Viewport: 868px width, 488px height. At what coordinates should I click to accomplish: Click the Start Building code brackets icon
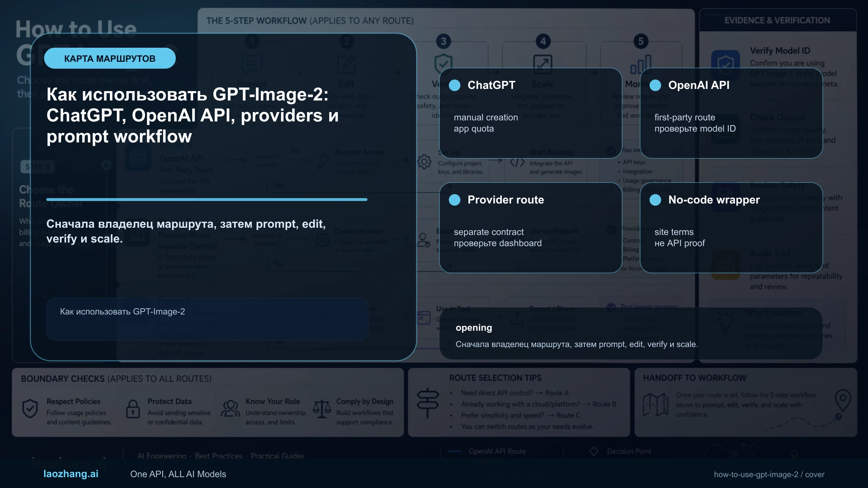(x=517, y=162)
